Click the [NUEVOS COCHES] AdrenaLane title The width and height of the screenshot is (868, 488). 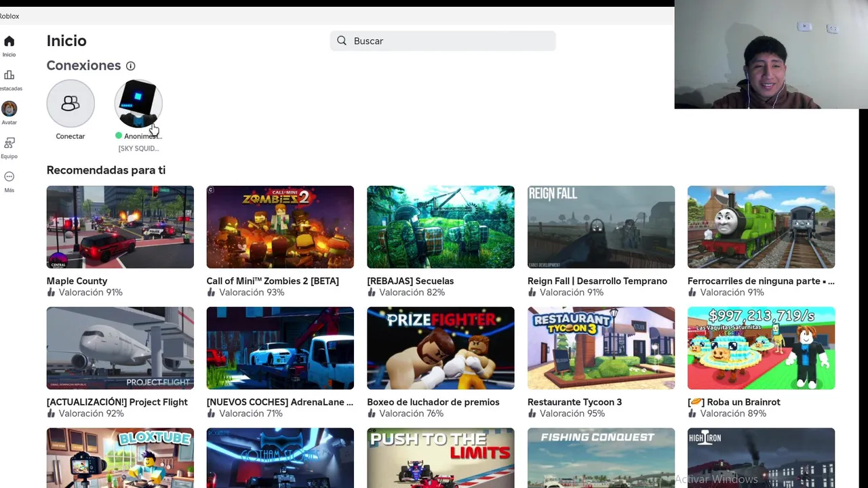[x=280, y=402]
